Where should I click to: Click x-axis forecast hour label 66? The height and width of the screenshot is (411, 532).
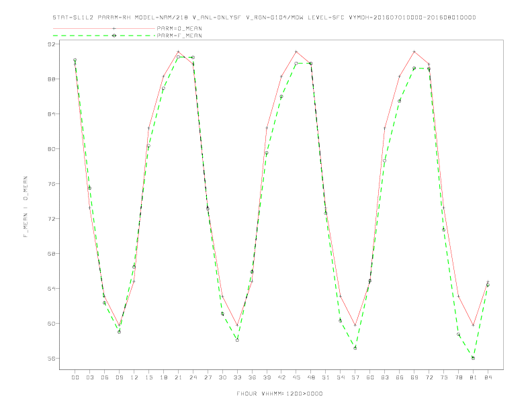[x=400, y=377]
